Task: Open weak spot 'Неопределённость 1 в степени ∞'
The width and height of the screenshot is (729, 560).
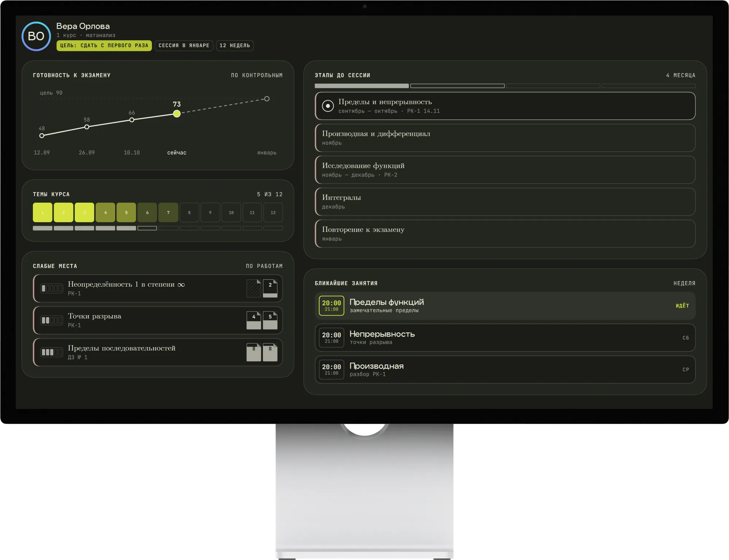Action: [158, 288]
